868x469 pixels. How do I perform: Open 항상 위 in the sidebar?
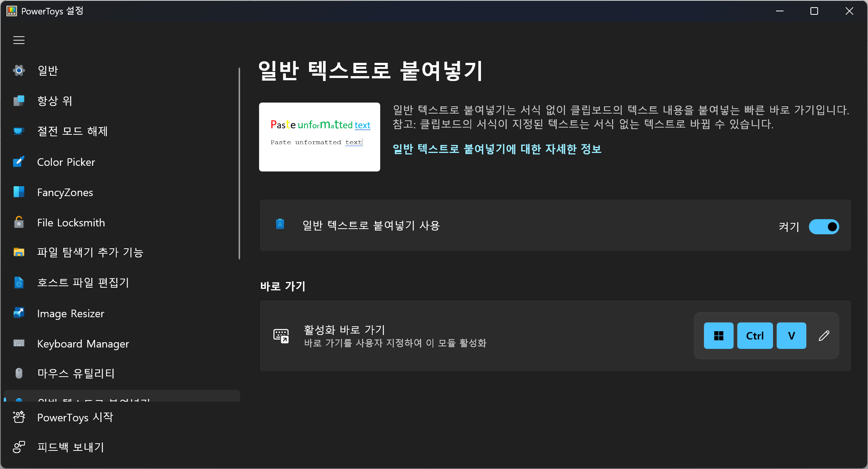55,101
